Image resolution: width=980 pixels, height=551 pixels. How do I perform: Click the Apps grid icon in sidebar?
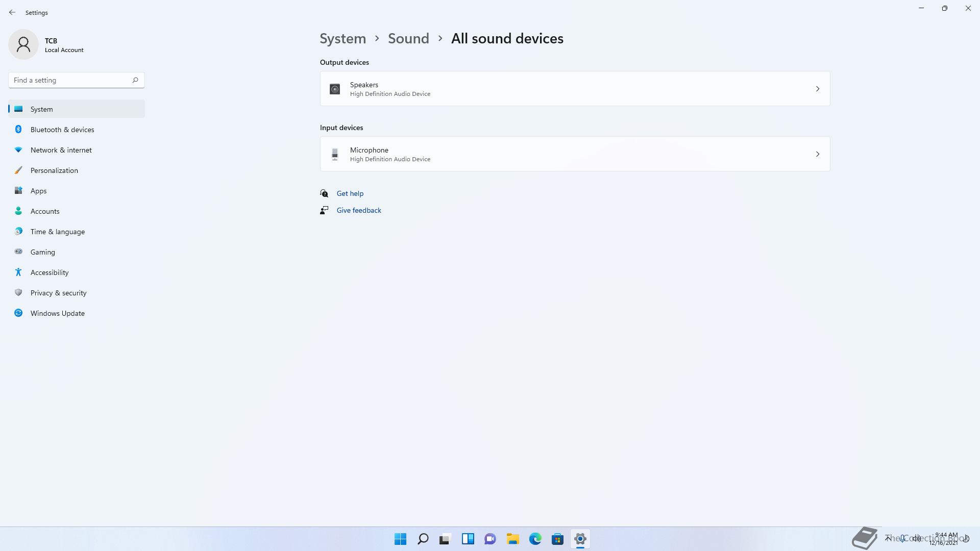point(18,190)
